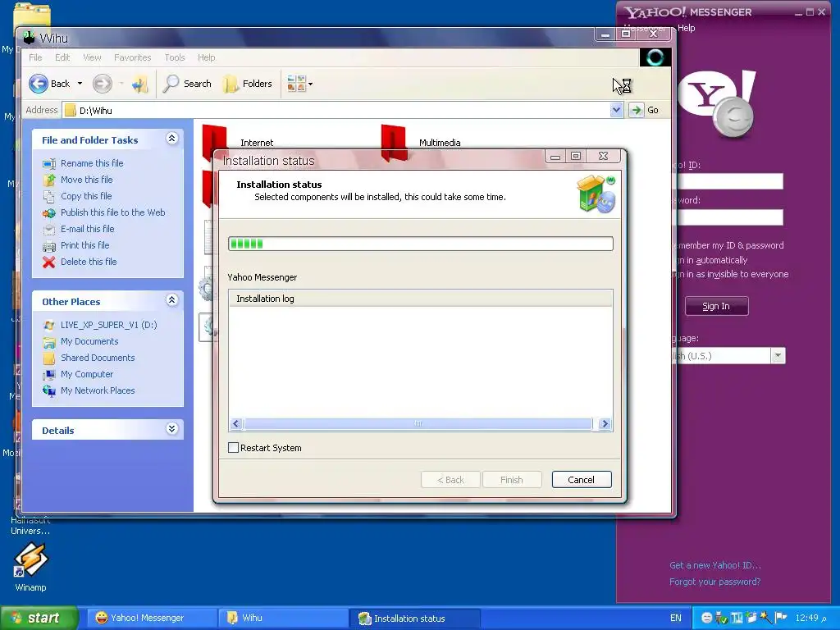This screenshot has width=840, height=630.
Task: Click the Back arrow icon in Wihu window
Action: [x=39, y=84]
